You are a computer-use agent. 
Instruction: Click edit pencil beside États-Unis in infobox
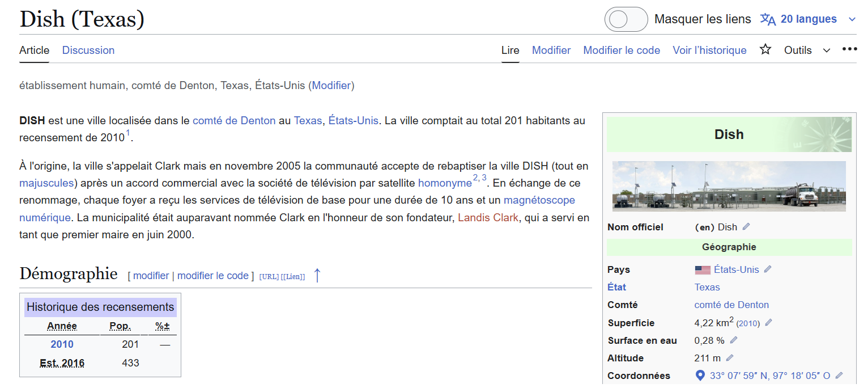pyautogui.click(x=768, y=269)
